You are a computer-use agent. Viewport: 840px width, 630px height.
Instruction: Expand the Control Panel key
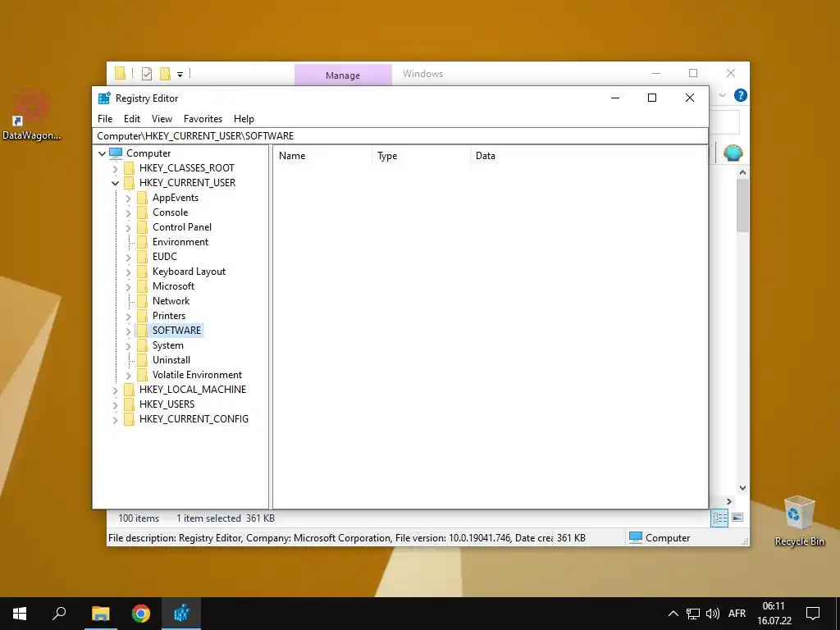129,228
